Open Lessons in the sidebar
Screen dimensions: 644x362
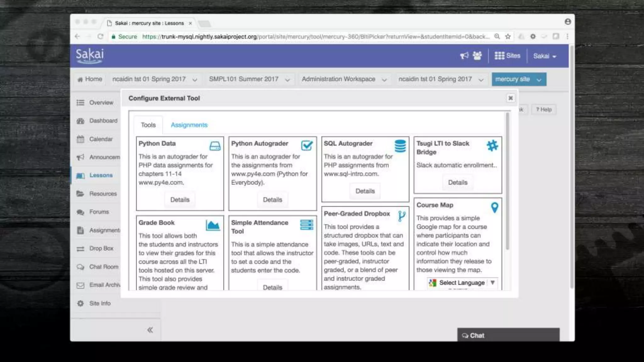(101, 175)
